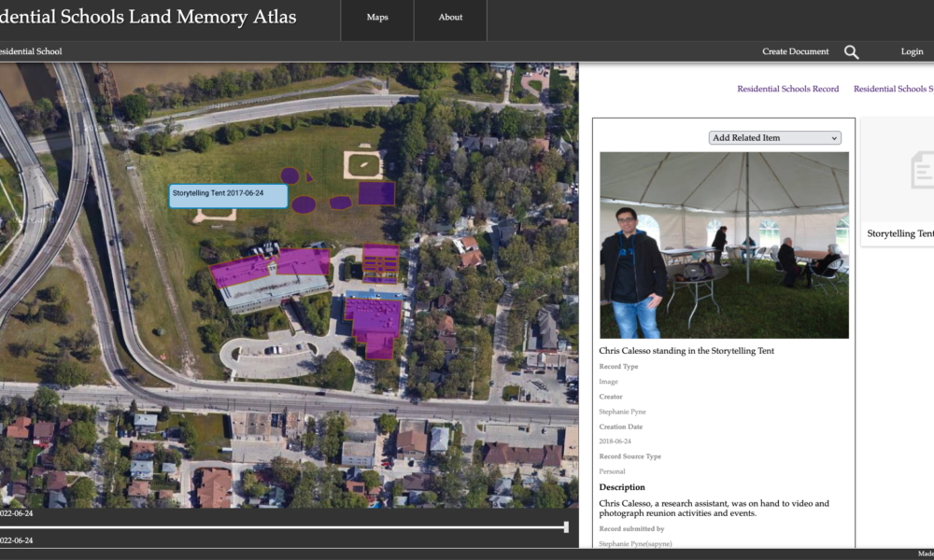The height and width of the screenshot is (560, 934).
Task: Click the Residential School breadcrumb
Action: (31, 52)
